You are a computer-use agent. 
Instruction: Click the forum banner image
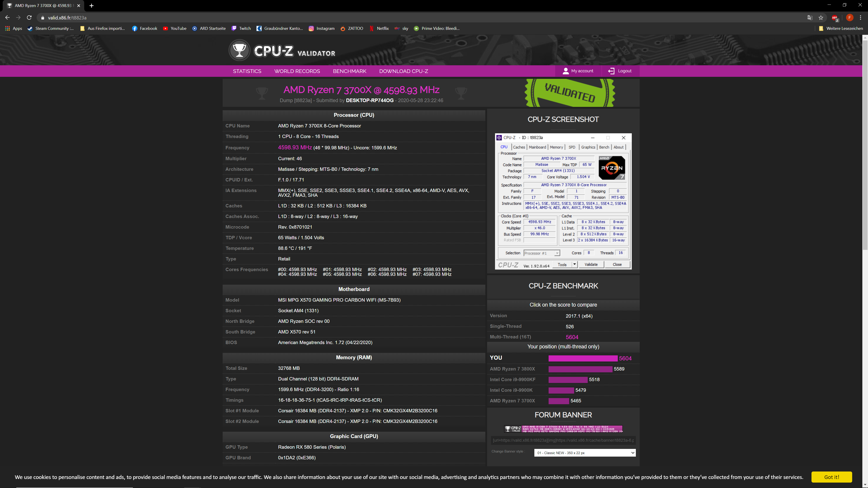[x=563, y=429]
